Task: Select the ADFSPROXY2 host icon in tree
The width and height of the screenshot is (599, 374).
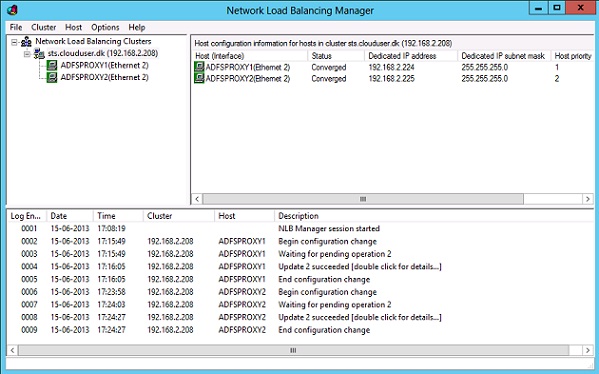Action: click(52, 78)
